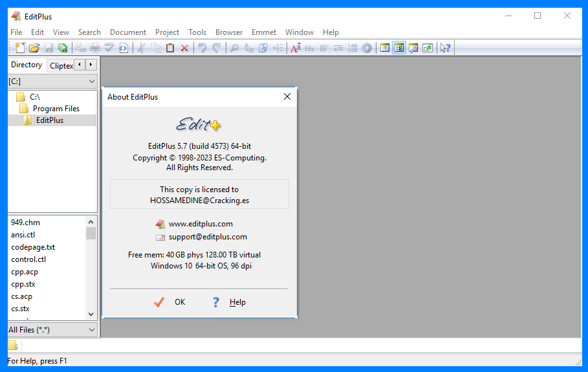Image resolution: width=588 pixels, height=372 pixels.
Task: Select the file control.ctl
Action: [28, 259]
